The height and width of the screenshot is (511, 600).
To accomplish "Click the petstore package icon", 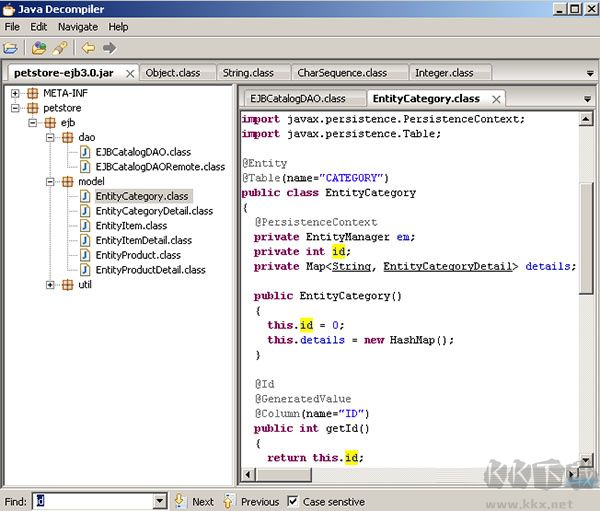I will [x=33, y=108].
